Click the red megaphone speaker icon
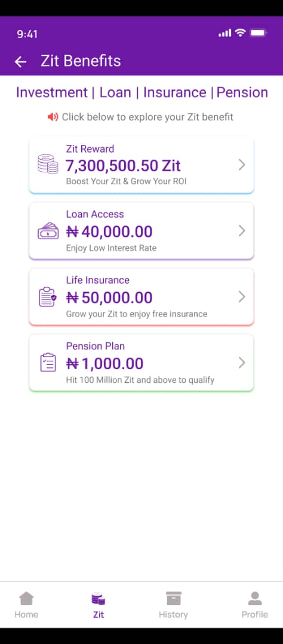This screenshot has height=644, width=283. [x=53, y=117]
